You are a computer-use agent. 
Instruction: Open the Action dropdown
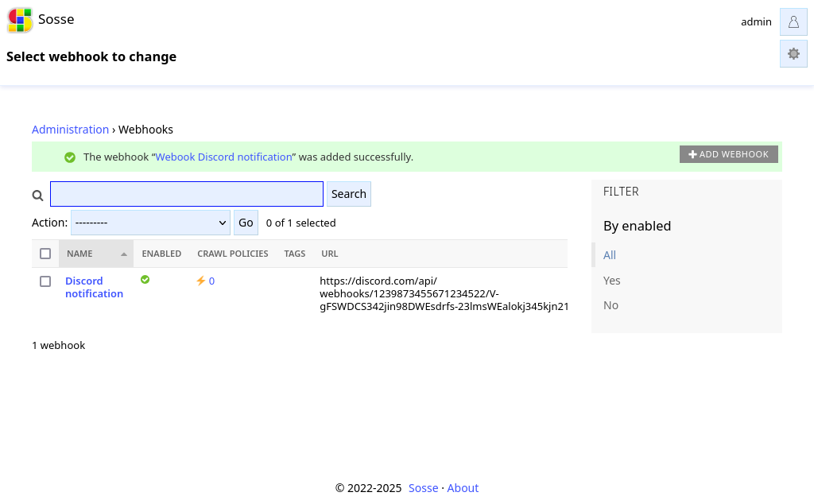(x=150, y=223)
